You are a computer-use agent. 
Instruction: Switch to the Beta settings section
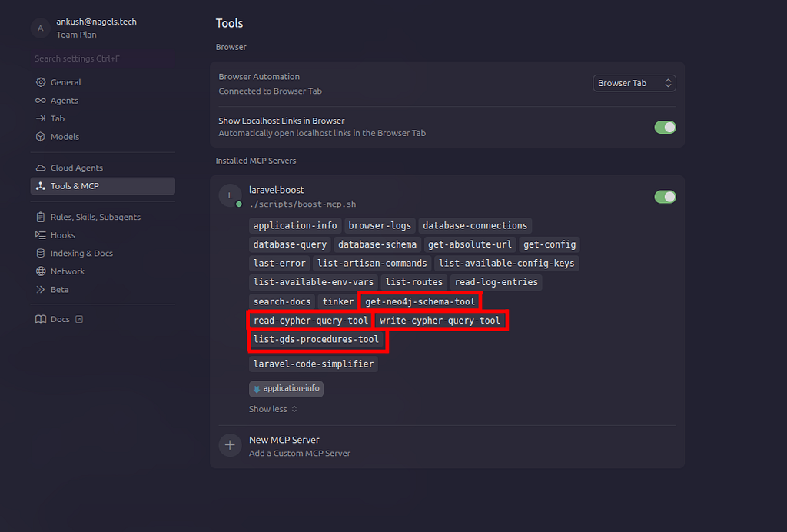[x=59, y=290]
